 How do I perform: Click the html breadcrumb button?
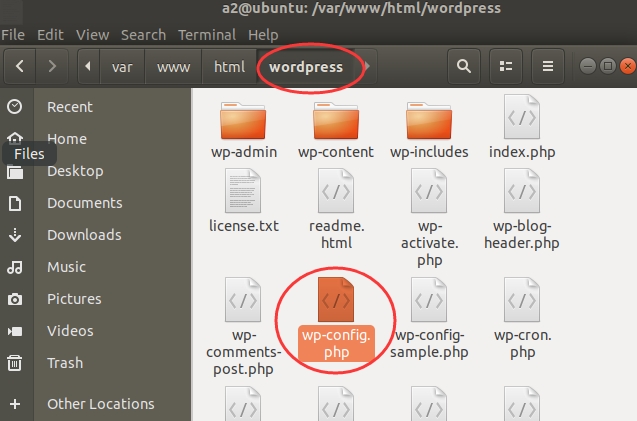point(229,66)
